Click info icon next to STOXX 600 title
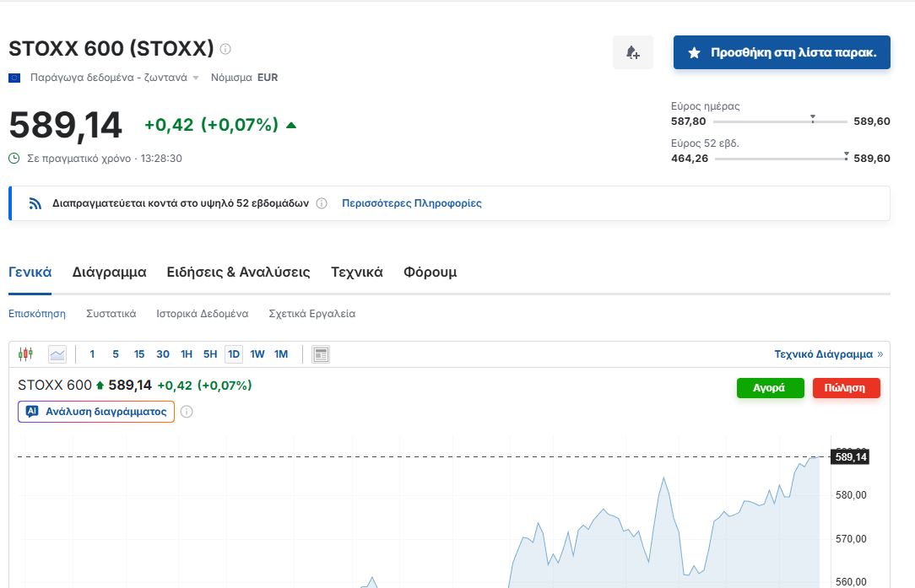 [225, 49]
